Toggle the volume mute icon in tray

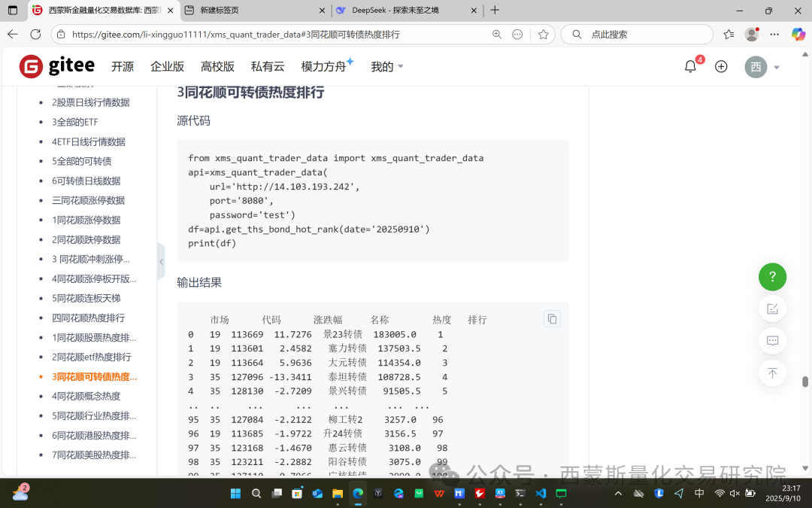tap(735, 493)
